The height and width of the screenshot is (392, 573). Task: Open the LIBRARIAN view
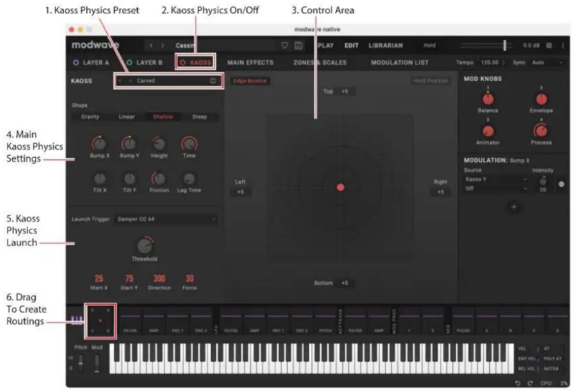(x=386, y=45)
